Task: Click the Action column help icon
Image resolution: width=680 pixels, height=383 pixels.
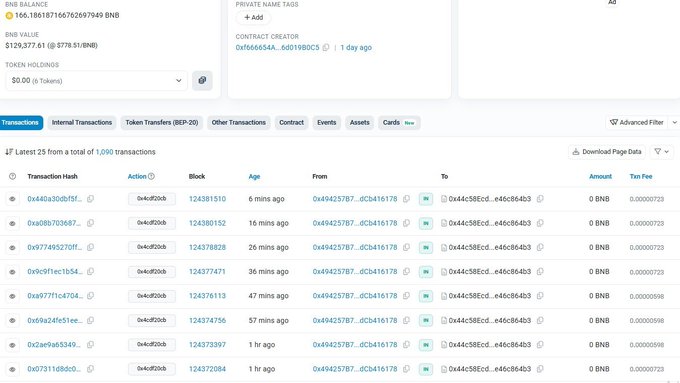Action: click(151, 176)
